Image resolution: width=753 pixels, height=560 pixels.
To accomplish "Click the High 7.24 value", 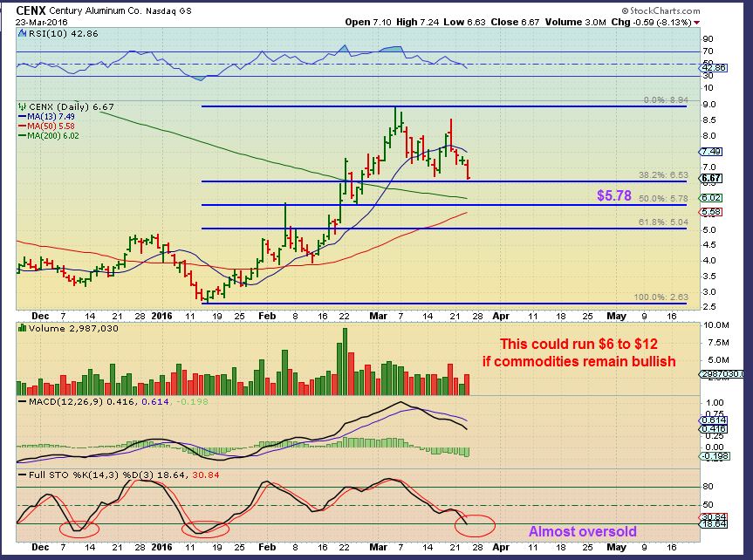I will 417,22.
